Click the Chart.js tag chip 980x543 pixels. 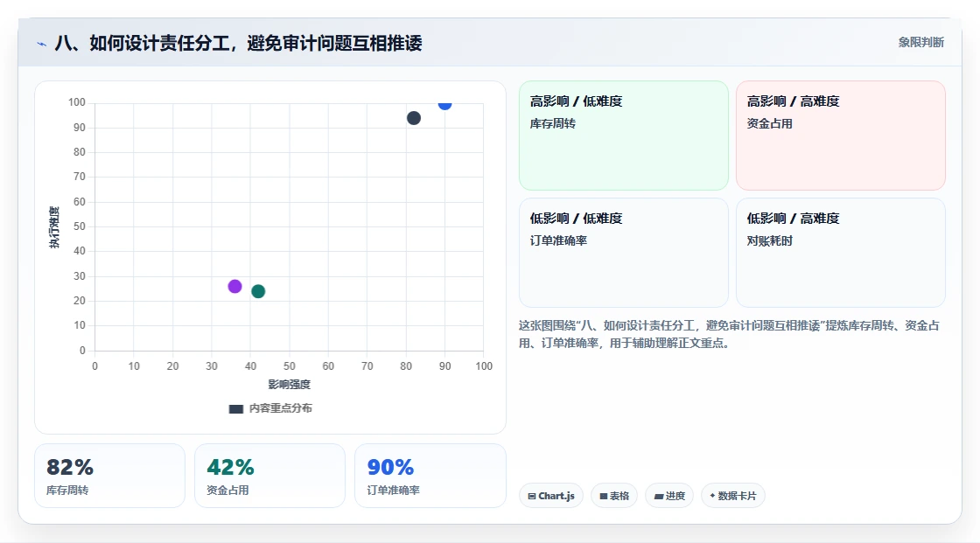pyautogui.click(x=551, y=496)
